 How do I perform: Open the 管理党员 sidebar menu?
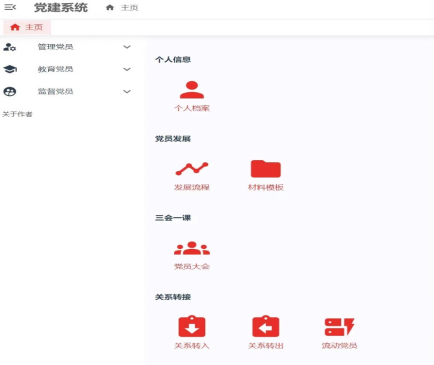point(67,47)
